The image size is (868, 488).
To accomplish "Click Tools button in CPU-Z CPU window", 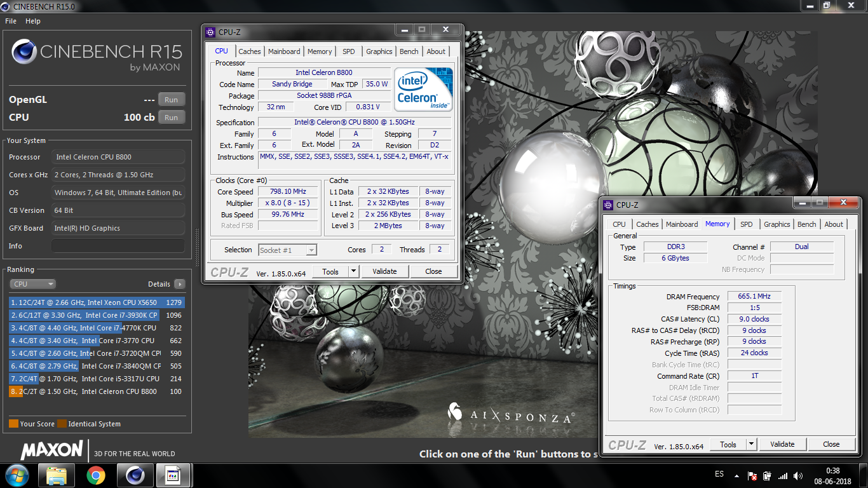I will pyautogui.click(x=330, y=271).
